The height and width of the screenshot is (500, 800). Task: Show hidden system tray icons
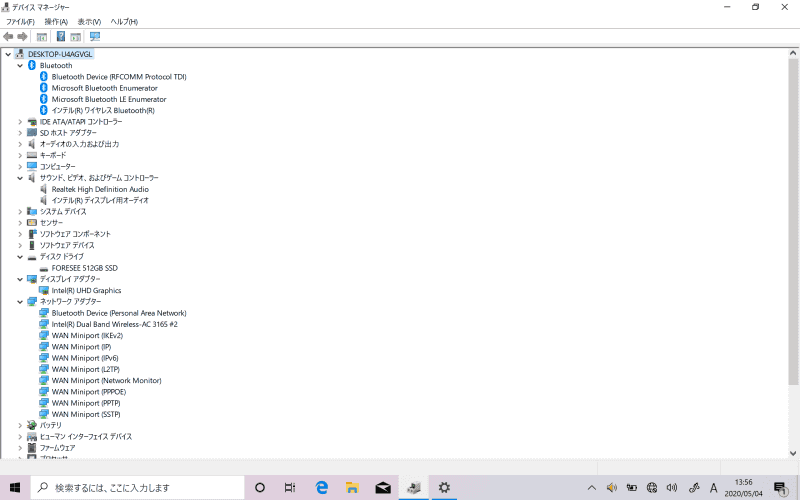pos(591,488)
